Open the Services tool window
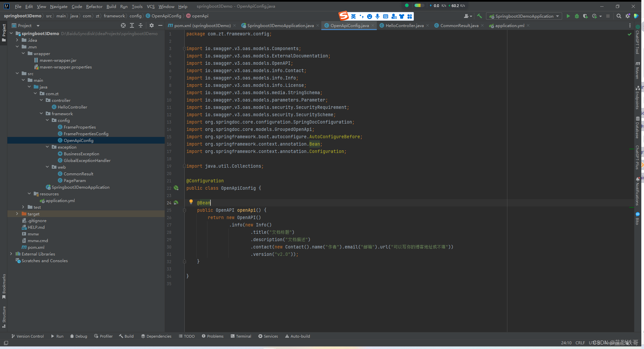Screen dimensions: 644x349 pyautogui.click(x=268, y=336)
